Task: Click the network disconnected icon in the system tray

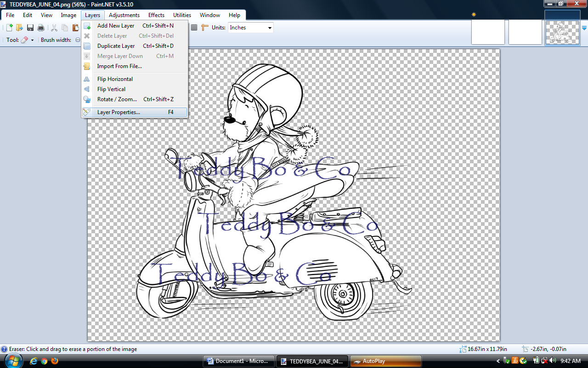Action: 543,361
